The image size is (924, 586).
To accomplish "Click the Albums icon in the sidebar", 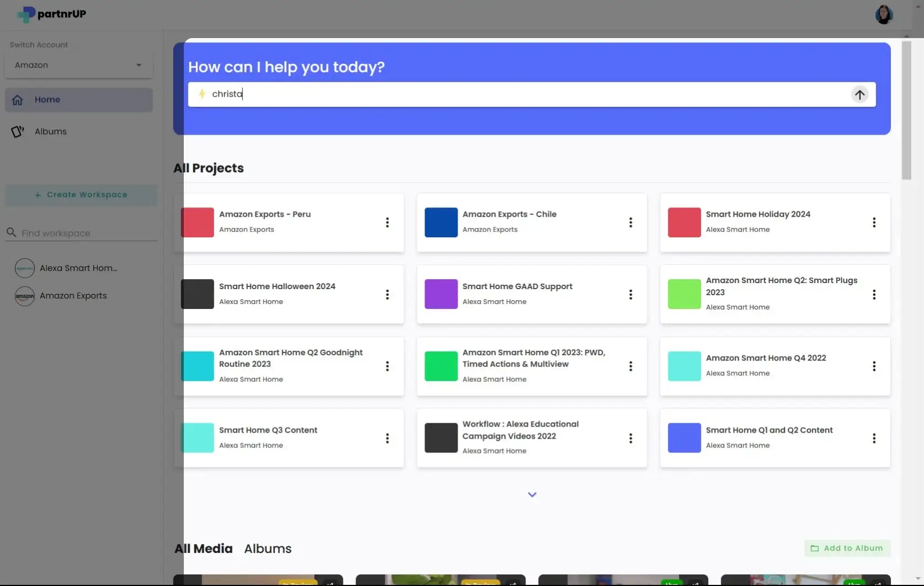I will click(17, 131).
